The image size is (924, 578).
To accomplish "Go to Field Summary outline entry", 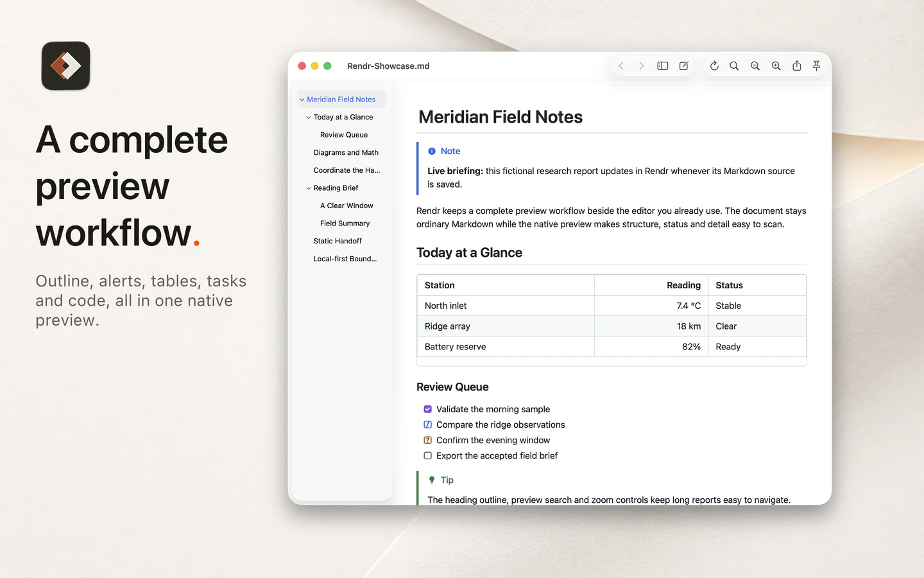I will coord(345,223).
